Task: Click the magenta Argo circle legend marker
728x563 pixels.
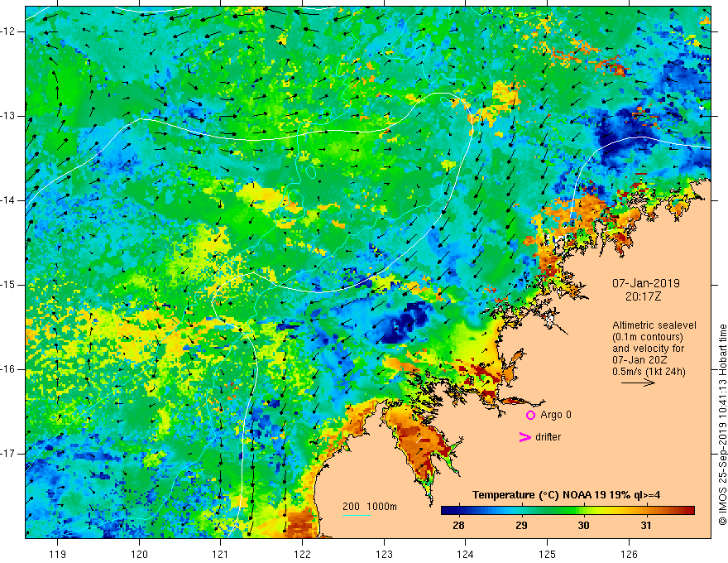Action: tap(530, 415)
